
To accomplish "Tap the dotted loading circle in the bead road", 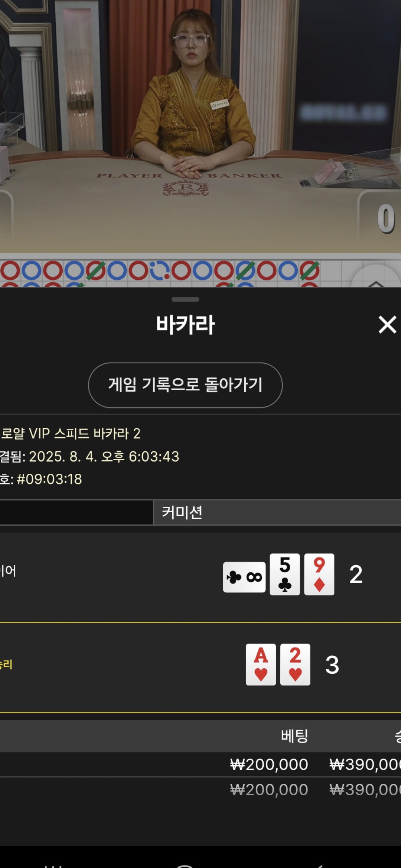I will click(160, 270).
